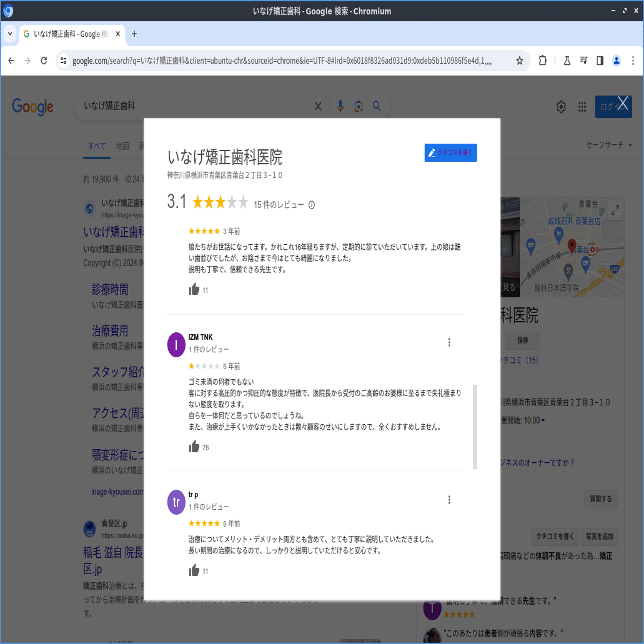Screen dimensions: 644x644
Task: Select the すべて search tab
Action: tap(97, 146)
